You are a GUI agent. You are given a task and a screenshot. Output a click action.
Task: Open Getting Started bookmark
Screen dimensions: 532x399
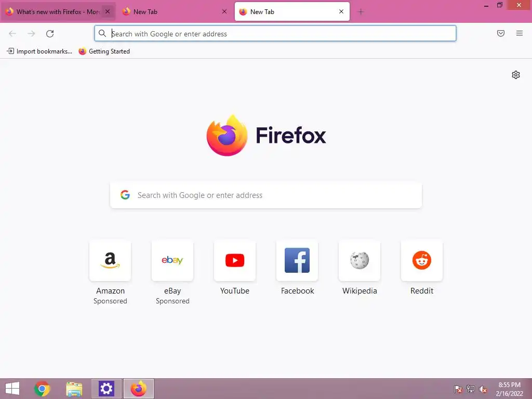[104, 51]
